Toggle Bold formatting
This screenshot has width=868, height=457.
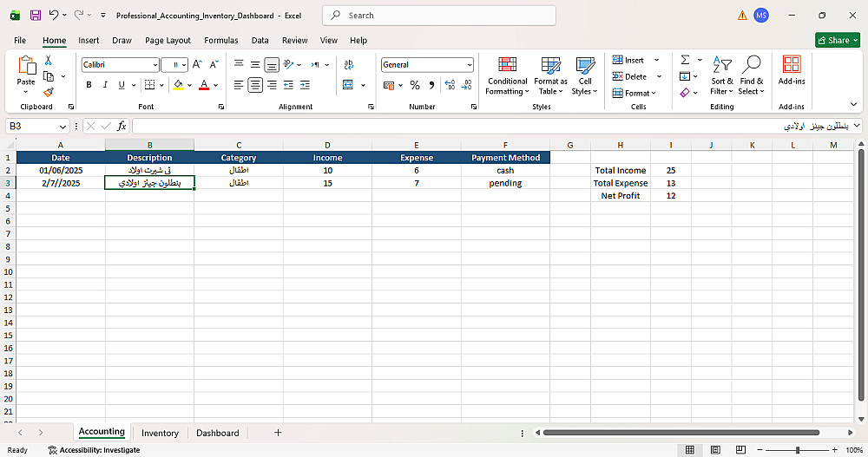pos(89,85)
